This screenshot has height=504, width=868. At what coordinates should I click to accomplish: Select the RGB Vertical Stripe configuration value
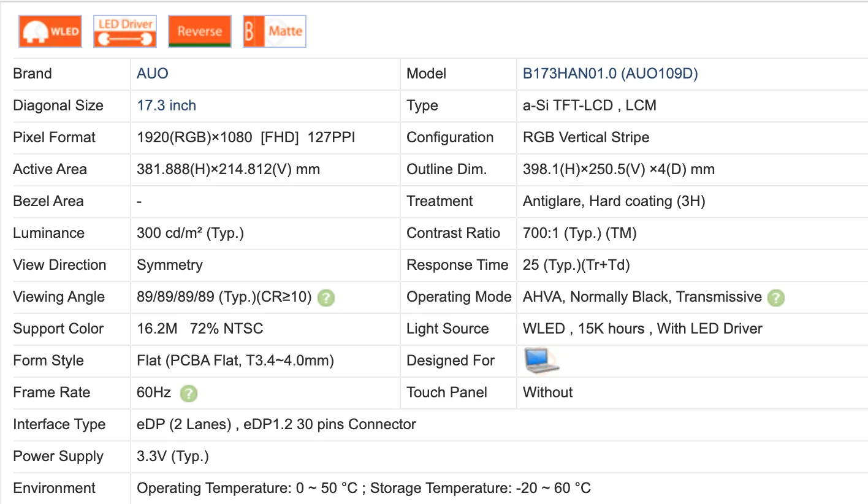(x=586, y=137)
